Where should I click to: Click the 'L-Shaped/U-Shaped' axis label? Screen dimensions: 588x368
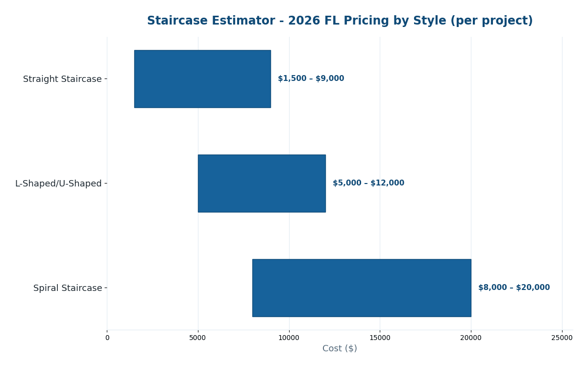(58, 184)
